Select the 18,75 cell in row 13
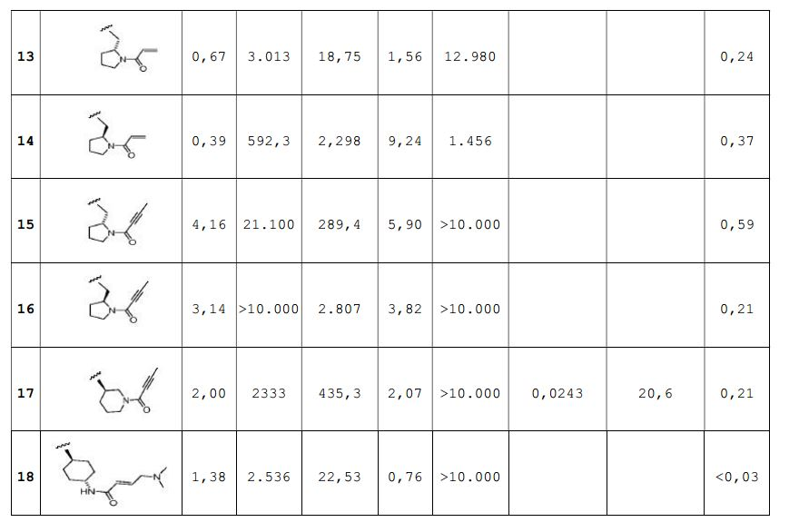 coord(340,57)
